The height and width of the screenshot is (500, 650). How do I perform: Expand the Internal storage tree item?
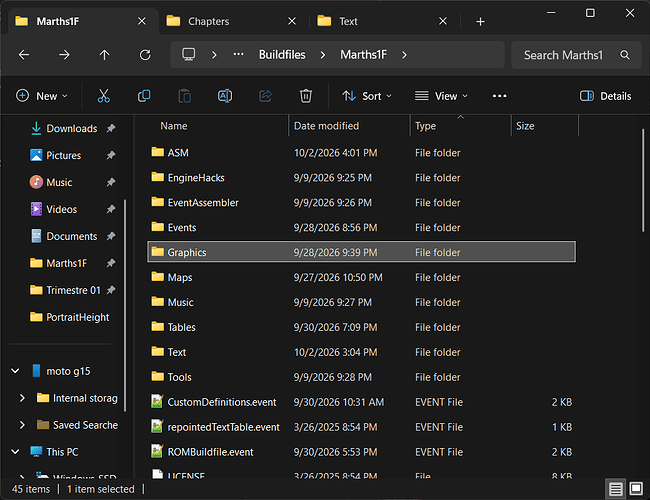[22, 398]
